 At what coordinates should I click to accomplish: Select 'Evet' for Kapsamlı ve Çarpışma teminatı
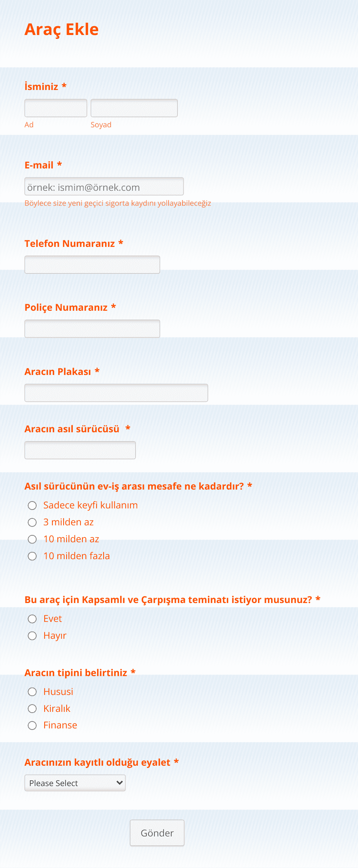coord(32,619)
